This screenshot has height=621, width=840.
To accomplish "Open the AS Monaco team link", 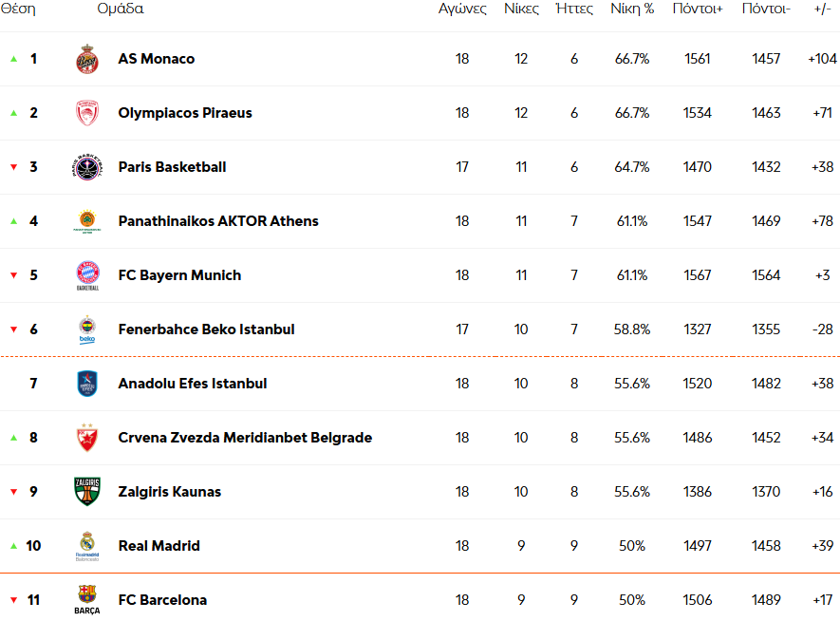I will [x=157, y=59].
